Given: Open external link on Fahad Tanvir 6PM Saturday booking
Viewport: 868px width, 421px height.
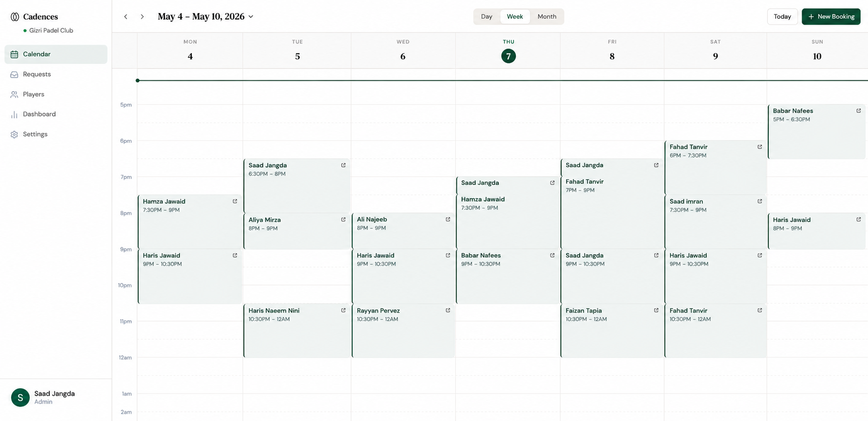Looking at the screenshot, I should click(x=760, y=147).
